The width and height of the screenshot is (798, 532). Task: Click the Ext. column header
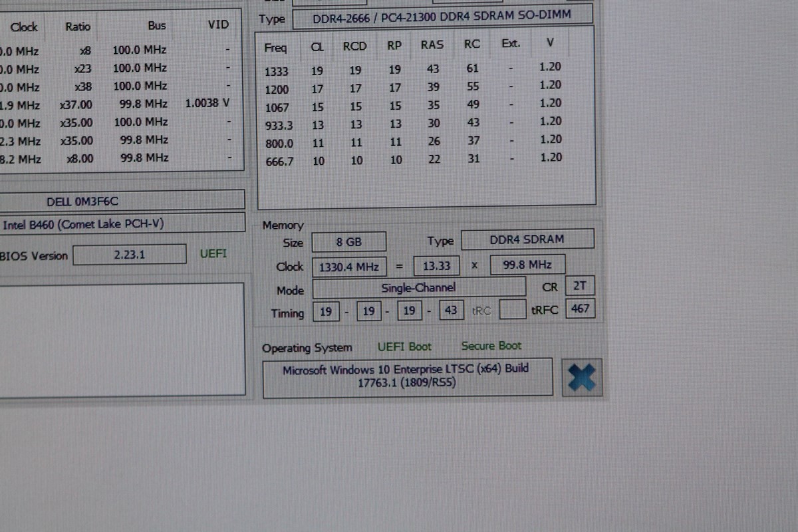click(511, 44)
